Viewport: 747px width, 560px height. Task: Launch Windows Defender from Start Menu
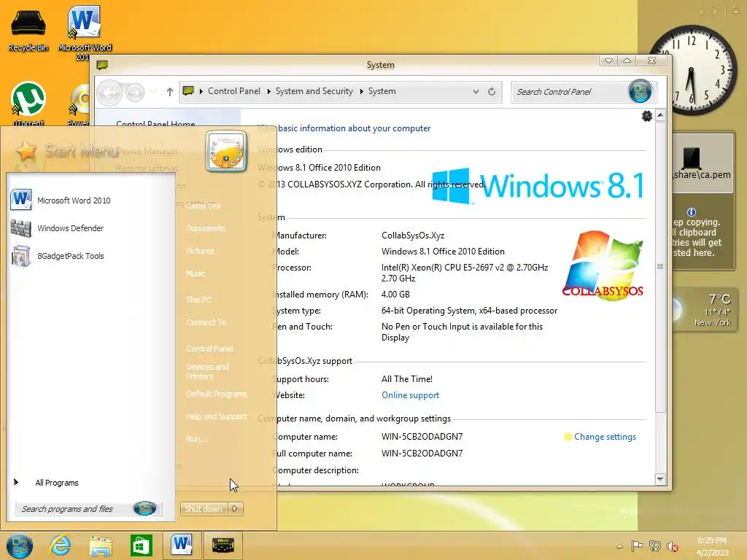[58, 228]
